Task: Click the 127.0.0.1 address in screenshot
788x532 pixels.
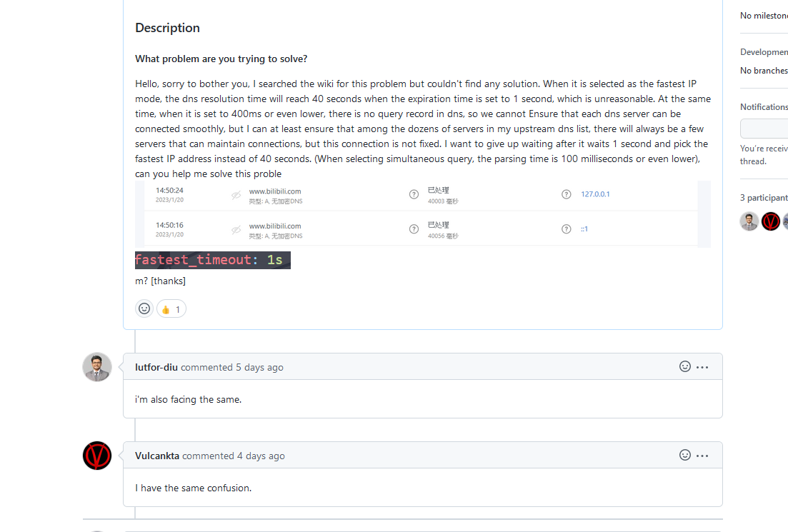Action: pyautogui.click(x=595, y=194)
